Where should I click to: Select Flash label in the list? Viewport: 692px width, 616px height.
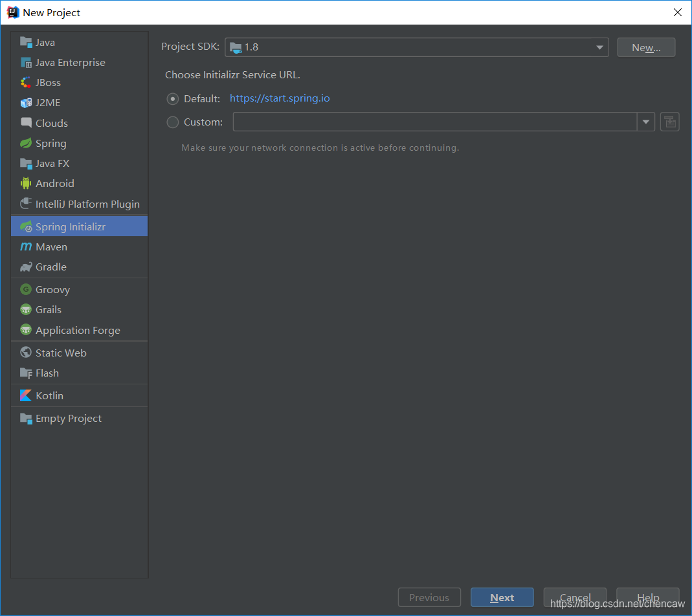[47, 373]
